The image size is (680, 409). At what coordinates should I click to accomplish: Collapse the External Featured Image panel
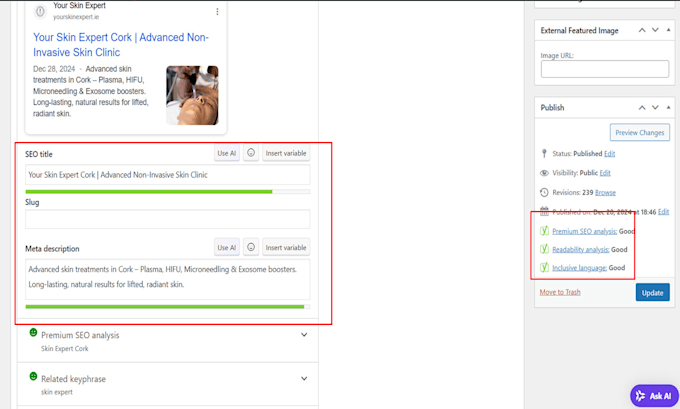(x=668, y=30)
